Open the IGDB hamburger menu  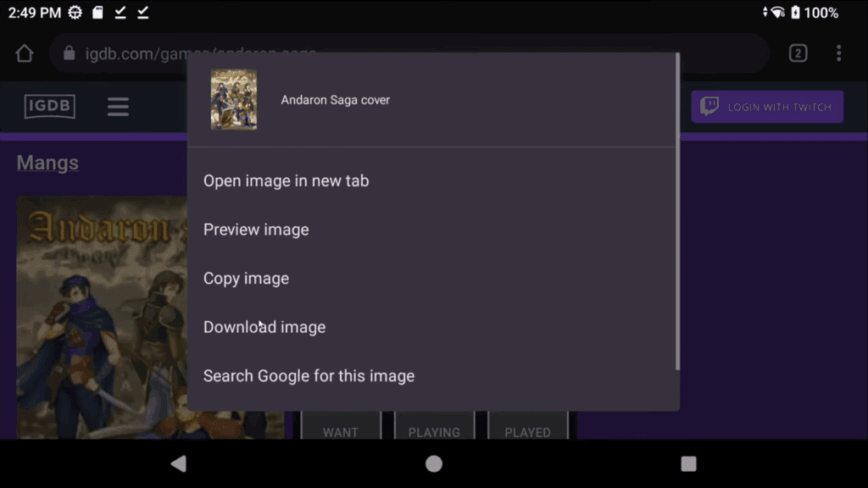tap(118, 107)
